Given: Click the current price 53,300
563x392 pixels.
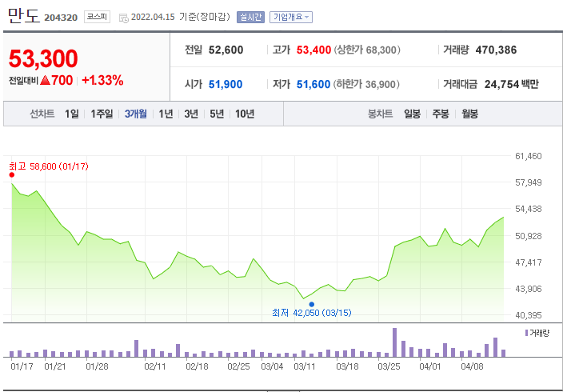Looking at the screenshot, I should (x=43, y=58).
